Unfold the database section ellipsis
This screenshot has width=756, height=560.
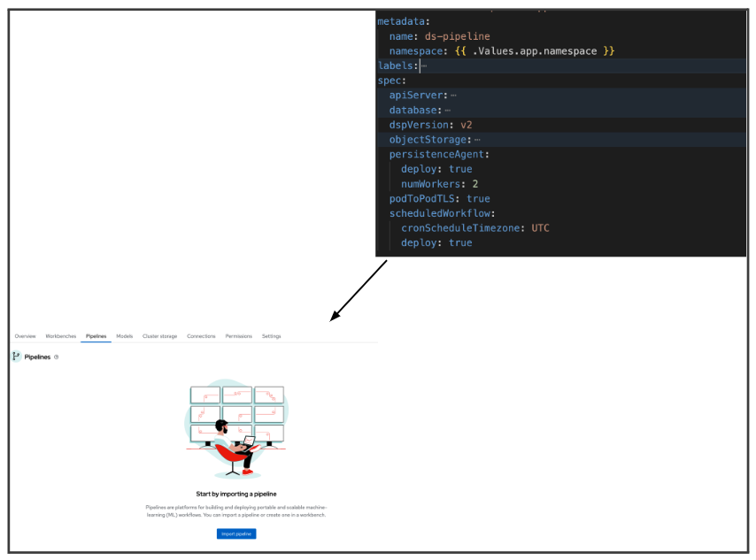coord(447,111)
